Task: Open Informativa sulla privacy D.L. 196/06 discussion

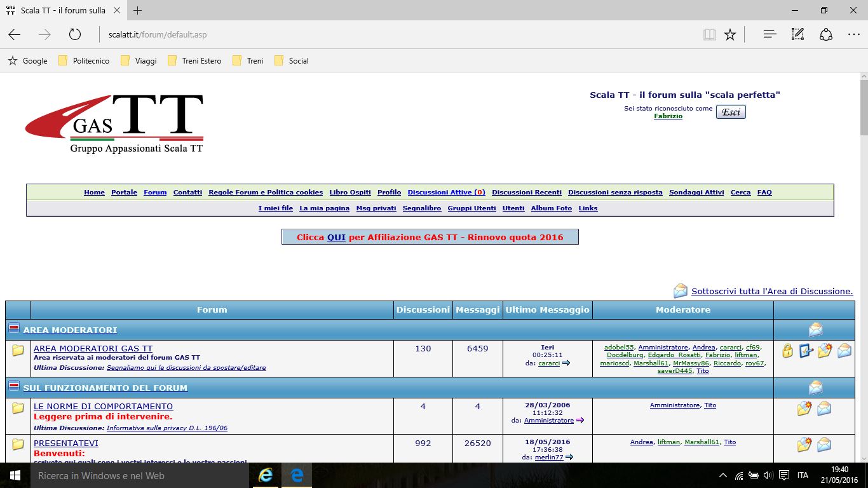Action: coord(167,428)
